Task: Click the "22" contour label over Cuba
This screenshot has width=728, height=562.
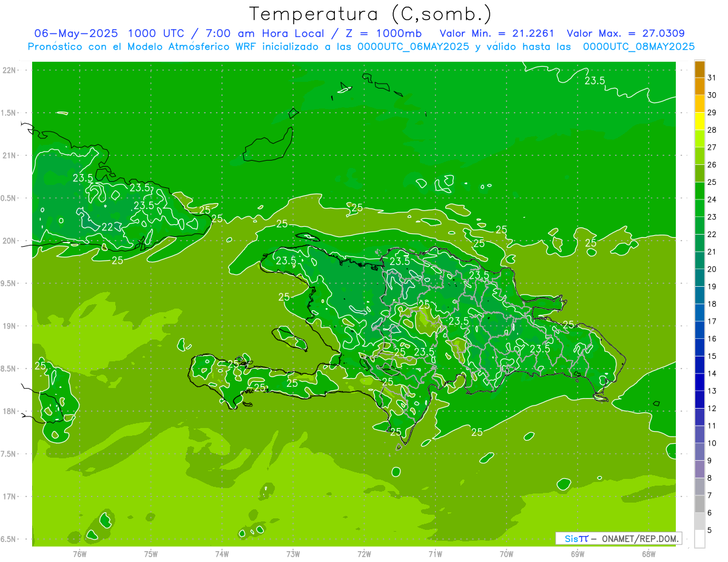Action: pos(107,227)
